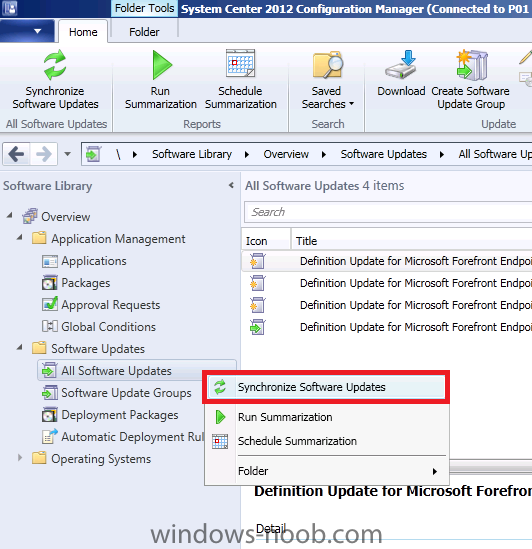Sort by the Icon column header
Image resolution: width=532 pixels, height=549 pixels.
click(x=266, y=241)
